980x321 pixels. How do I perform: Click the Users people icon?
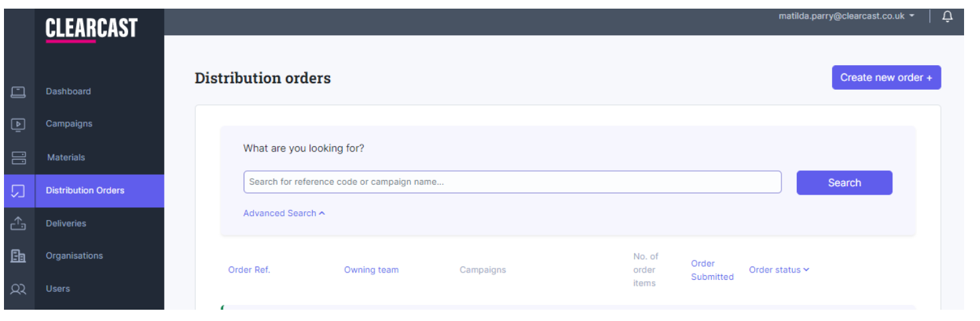coord(18,289)
